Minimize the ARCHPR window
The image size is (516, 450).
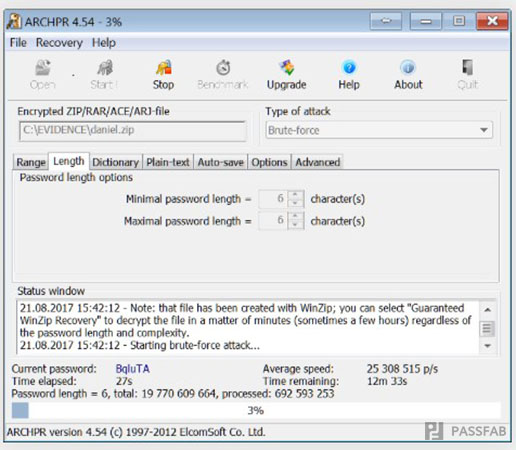pos(426,21)
